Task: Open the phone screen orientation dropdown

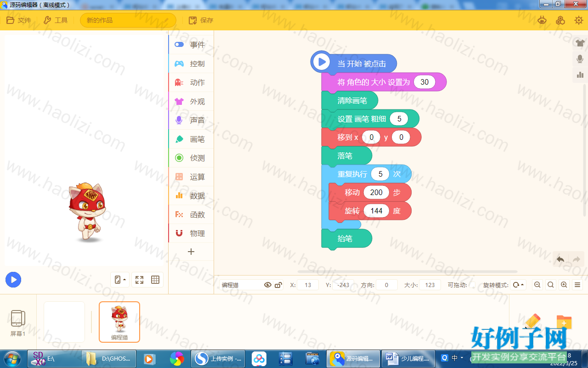Action: 120,280
